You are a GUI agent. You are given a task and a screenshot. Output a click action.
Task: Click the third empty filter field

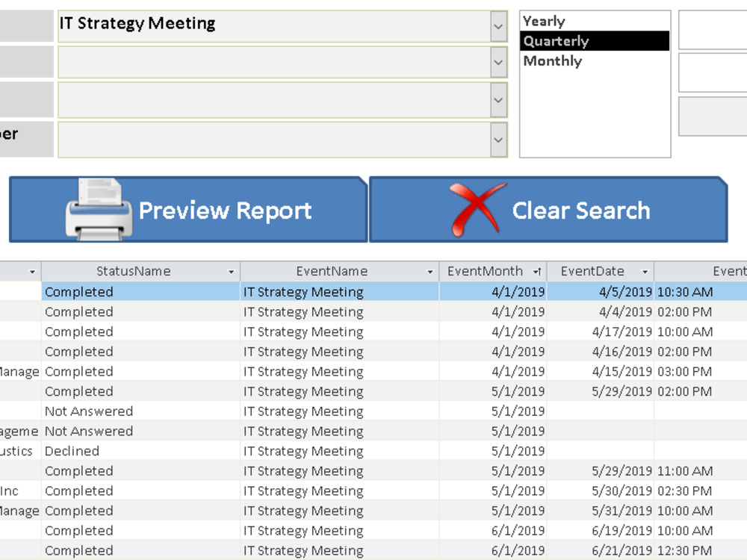[274, 100]
